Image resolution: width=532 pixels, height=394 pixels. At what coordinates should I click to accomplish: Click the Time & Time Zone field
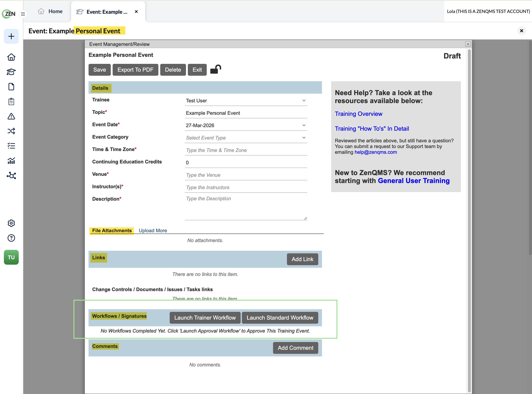[246, 150]
